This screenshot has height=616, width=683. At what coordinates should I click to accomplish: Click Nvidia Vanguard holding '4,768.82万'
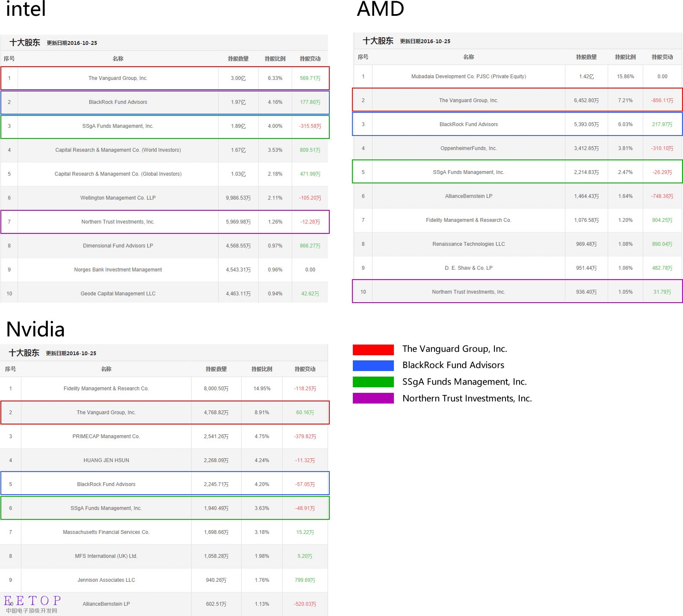(x=216, y=413)
